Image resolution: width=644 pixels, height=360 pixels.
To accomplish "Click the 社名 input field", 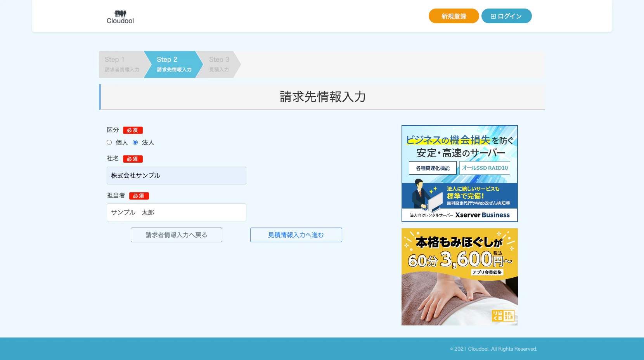I will coord(177,176).
